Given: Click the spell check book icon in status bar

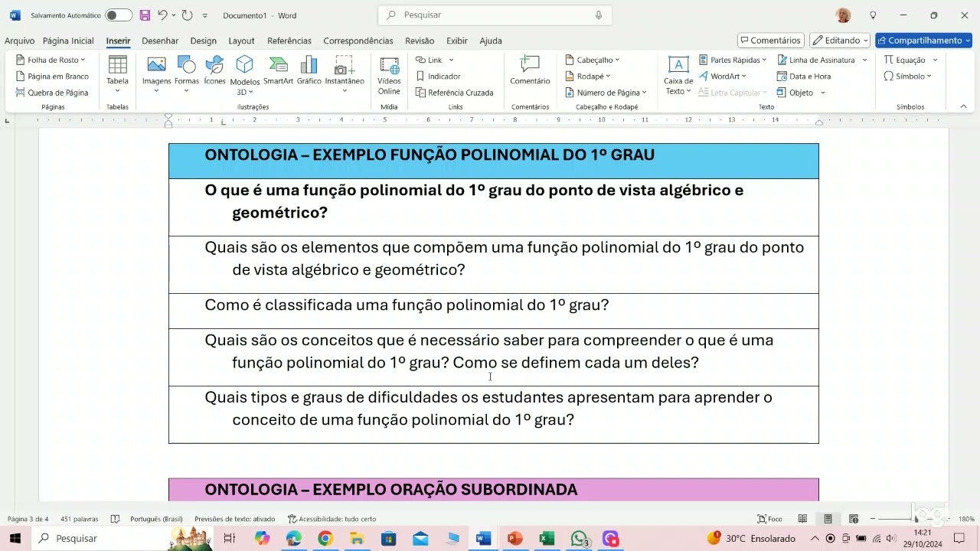Looking at the screenshot, I should 115,519.
